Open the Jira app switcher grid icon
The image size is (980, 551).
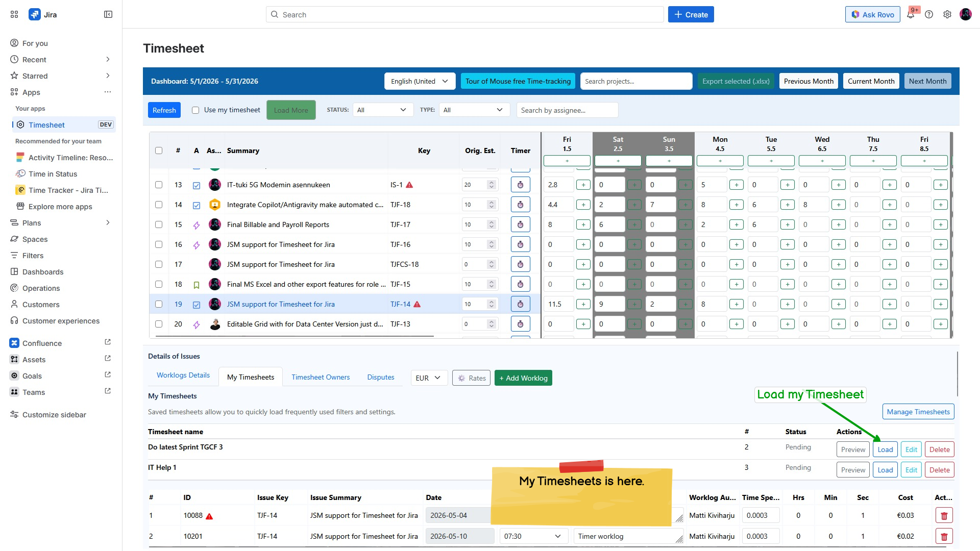click(x=14, y=14)
